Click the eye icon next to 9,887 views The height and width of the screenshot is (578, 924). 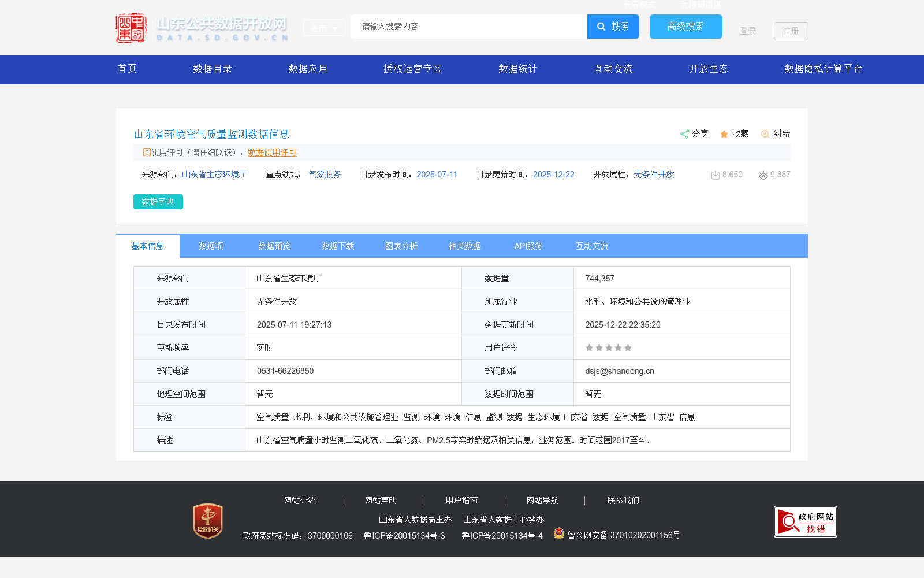click(x=763, y=175)
